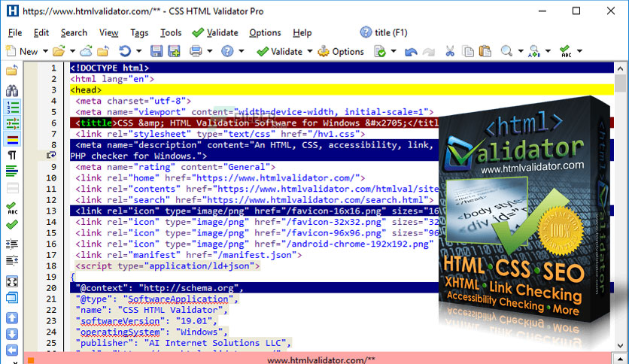The image size is (629, 364).
Task: Click the sidebar ABC spell check icon
Action: (12, 208)
